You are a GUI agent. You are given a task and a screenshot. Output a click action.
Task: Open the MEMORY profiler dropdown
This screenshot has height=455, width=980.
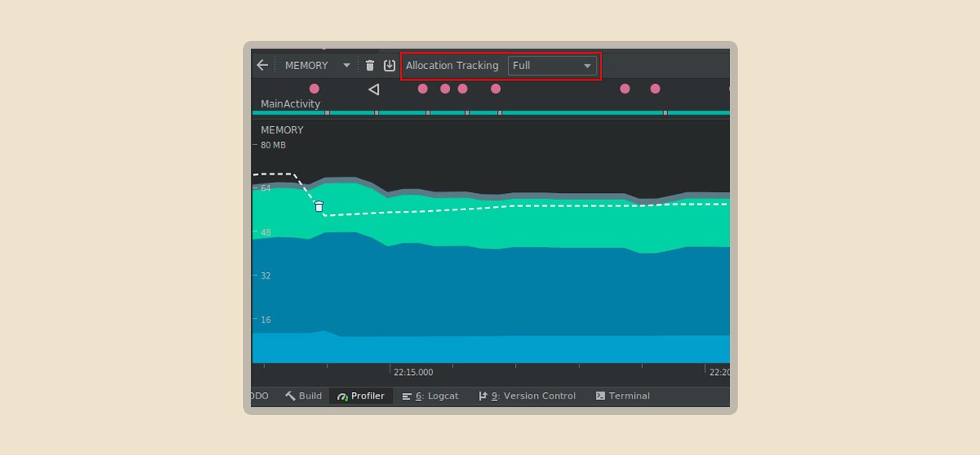click(x=318, y=65)
